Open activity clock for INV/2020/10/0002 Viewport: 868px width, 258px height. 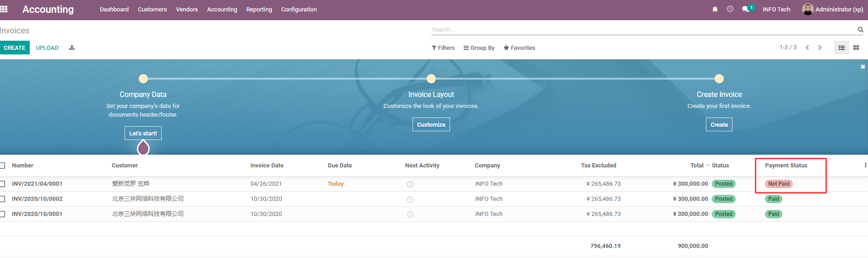click(410, 199)
